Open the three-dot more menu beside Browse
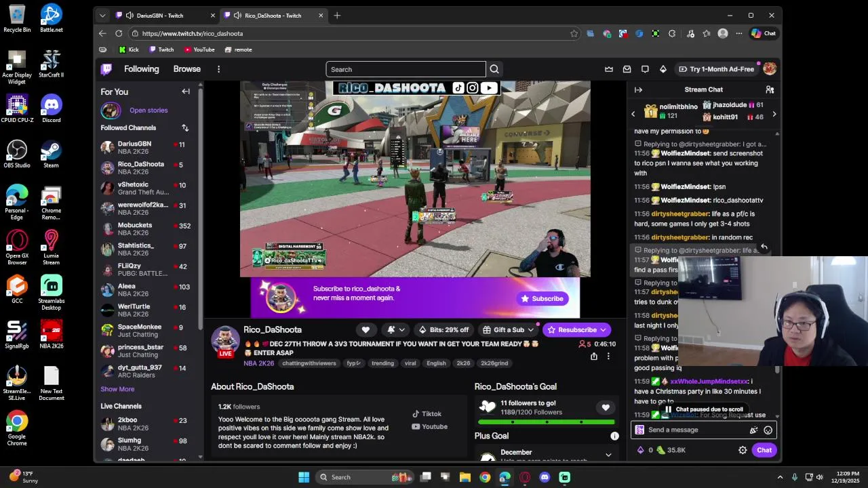Viewport: 868px width, 488px height. point(218,69)
